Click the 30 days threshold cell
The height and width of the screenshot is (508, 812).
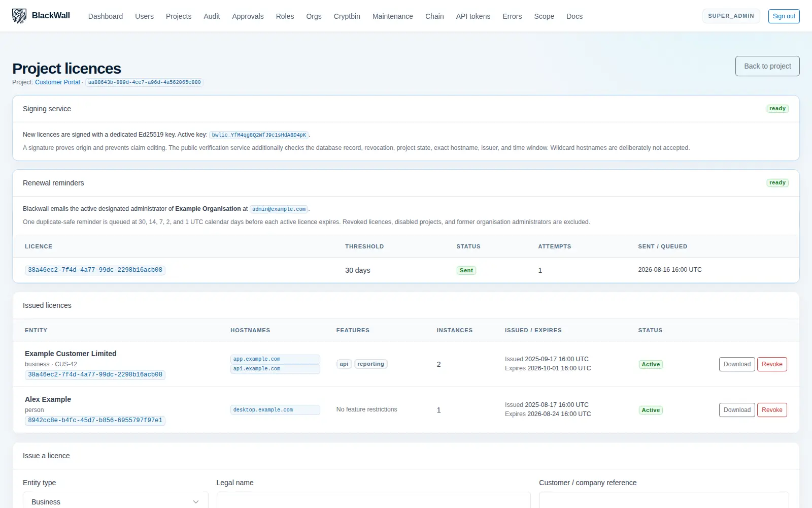pos(358,270)
